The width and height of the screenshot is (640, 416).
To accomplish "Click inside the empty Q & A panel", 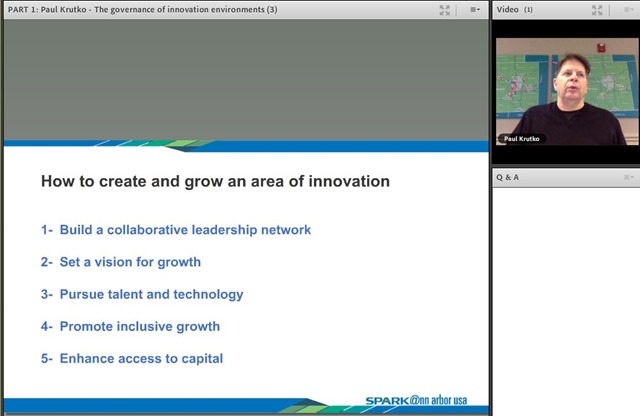I will coord(567,302).
